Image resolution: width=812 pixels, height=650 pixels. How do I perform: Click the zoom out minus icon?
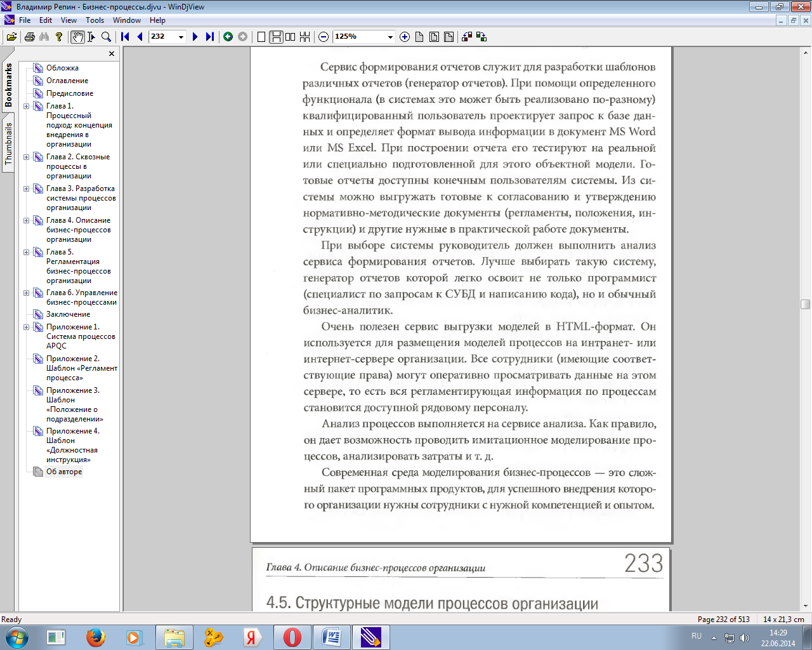point(324,37)
